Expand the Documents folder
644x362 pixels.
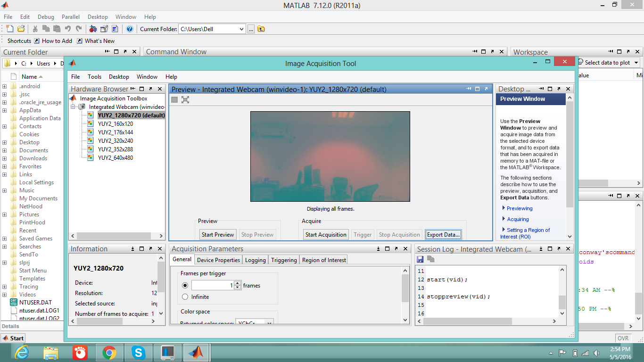4,150
